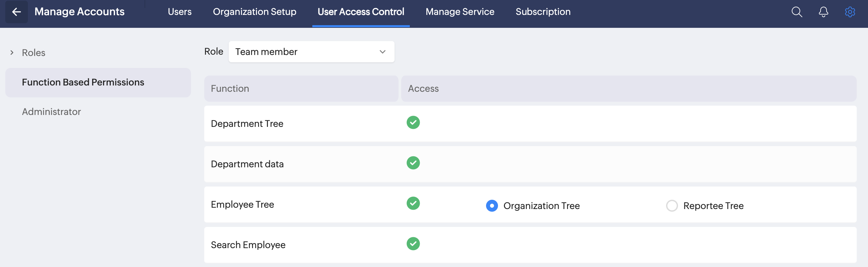The width and height of the screenshot is (868, 267).
Task: Click the back arrow icon
Action: (17, 12)
